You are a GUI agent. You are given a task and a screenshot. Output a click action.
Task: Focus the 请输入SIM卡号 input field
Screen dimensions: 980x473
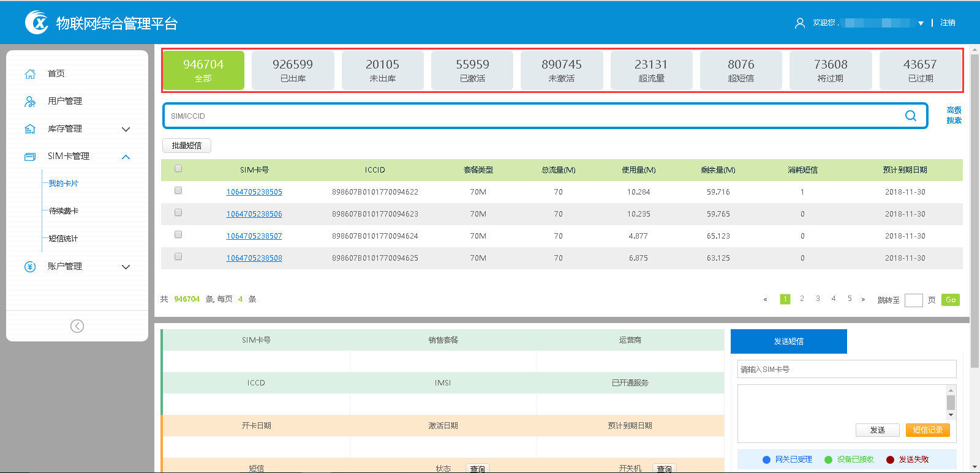tap(846, 370)
